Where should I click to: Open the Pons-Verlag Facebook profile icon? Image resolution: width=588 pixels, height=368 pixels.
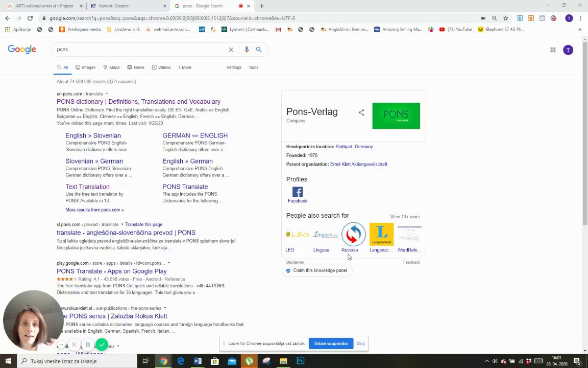tap(298, 192)
